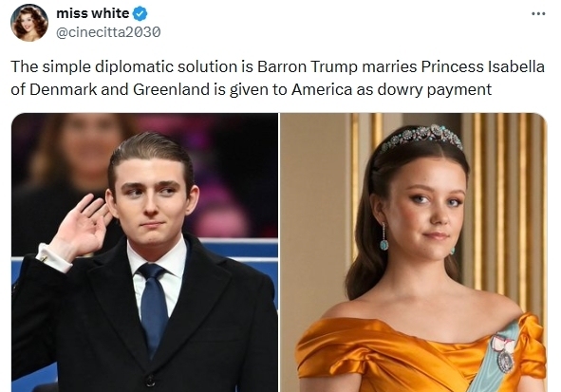The height and width of the screenshot is (392, 561).
Task: Open the @cinecitta2030 handle link
Action: [x=108, y=32]
